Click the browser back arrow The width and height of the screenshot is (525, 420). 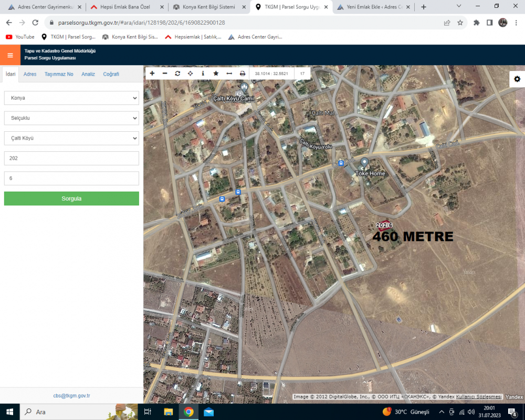(x=9, y=23)
